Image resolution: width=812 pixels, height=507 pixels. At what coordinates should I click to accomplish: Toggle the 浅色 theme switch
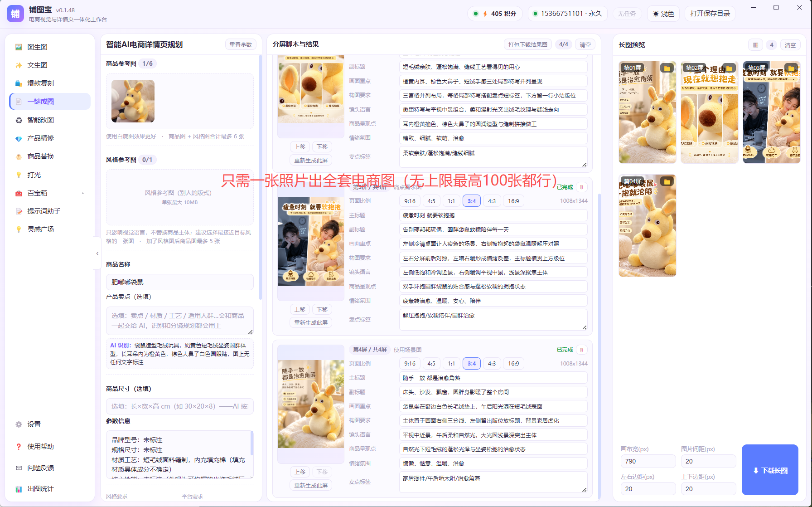pyautogui.click(x=663, y=14)
